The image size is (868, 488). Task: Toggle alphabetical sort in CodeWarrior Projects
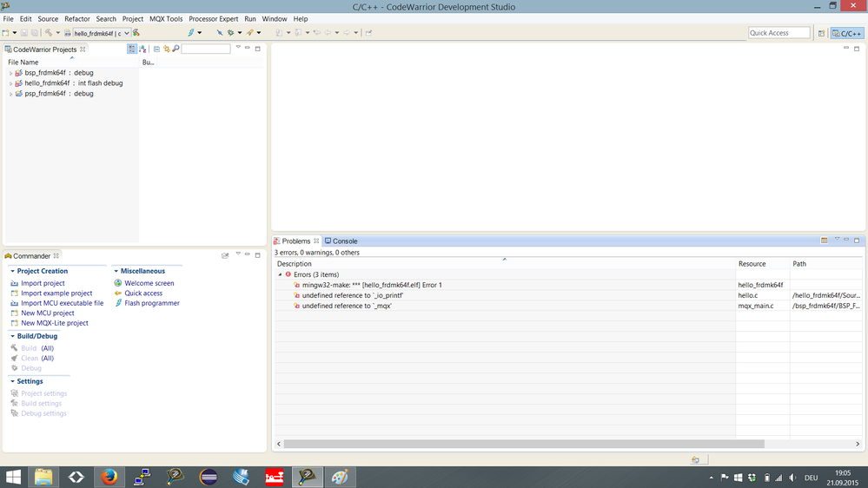click(142, 49)
